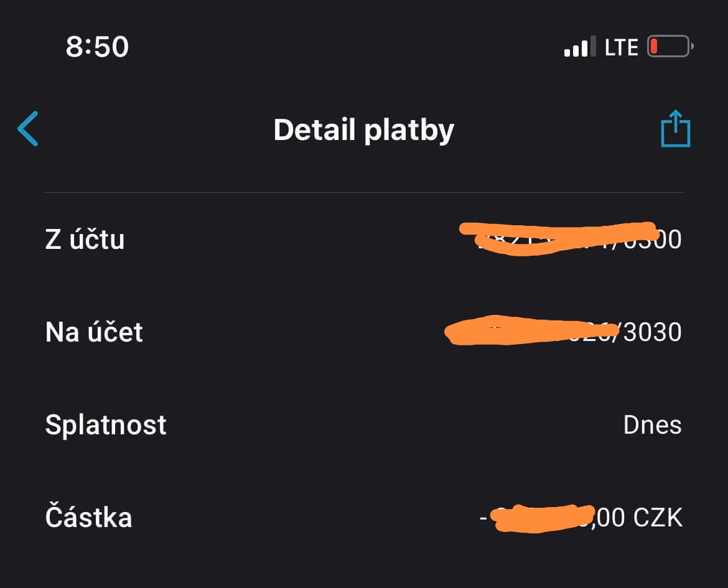This screenshot has height=588, width=728.
Task: Tap the 8:50 clock in status bar
Action: click(97, 47)
